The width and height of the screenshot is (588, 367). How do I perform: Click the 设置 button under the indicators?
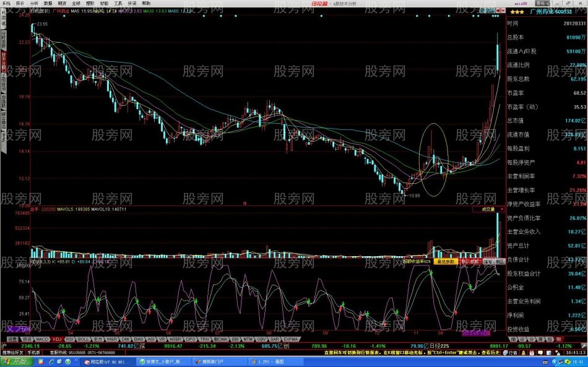[x=12, y=339]
